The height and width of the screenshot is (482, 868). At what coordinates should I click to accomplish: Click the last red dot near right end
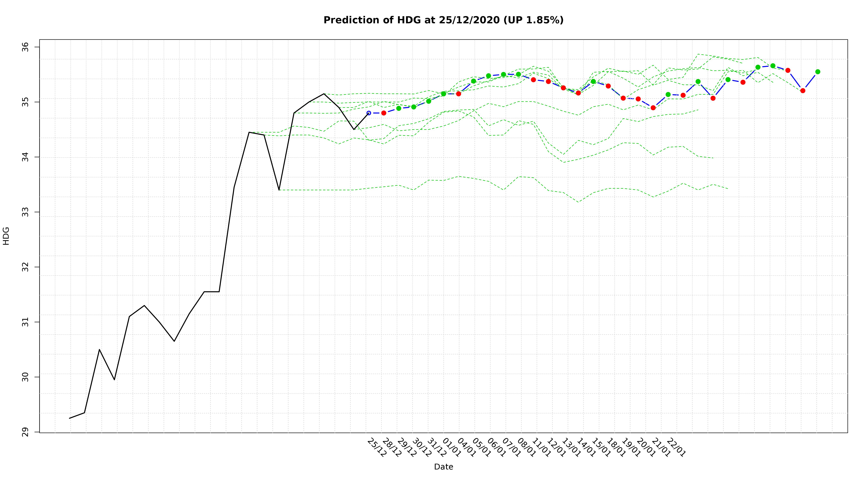coord(803,91)
